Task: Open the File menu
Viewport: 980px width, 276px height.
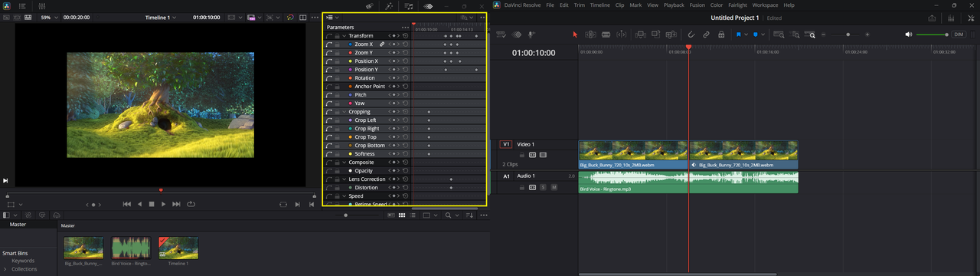Action: point(550,5)
